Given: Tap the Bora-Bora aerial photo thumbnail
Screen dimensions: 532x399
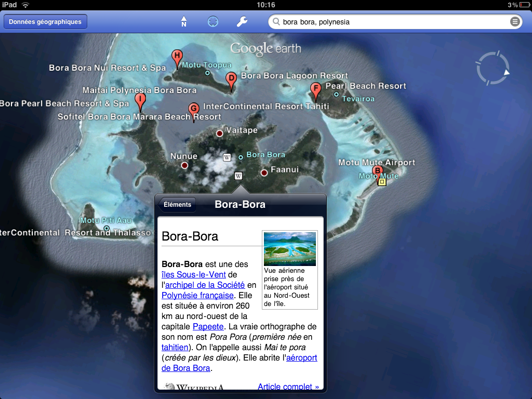Looking at the screenshot, I should tap(290, 249).
